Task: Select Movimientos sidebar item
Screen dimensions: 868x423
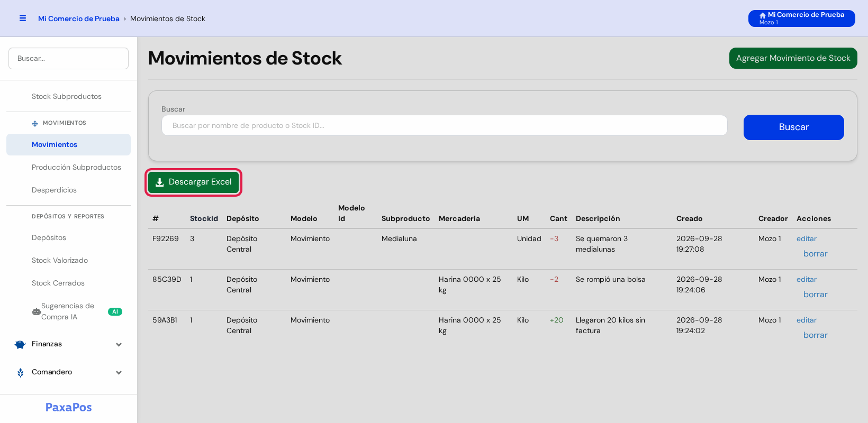Action: tap(68, 144)
